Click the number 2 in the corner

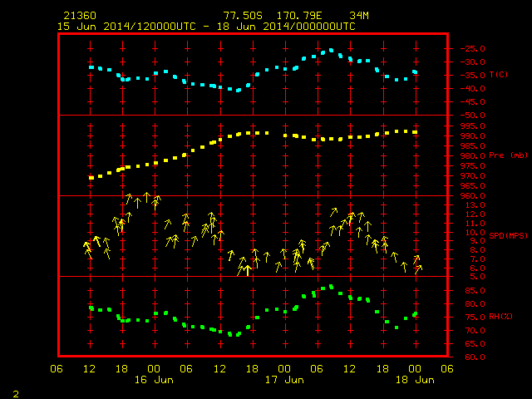(16, 394)
